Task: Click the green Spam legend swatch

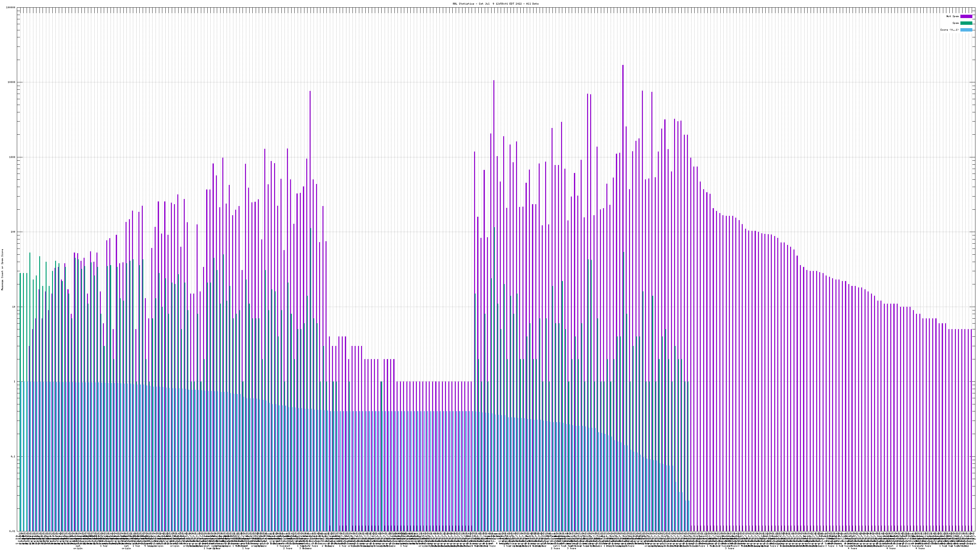Action: (x=966, y=23)
